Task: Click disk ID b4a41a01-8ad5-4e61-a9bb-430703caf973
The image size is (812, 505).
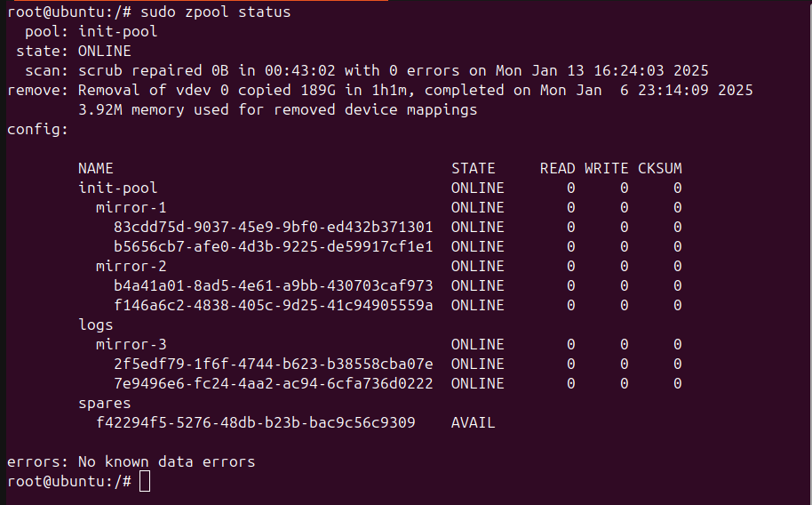Action: point(273,285)
